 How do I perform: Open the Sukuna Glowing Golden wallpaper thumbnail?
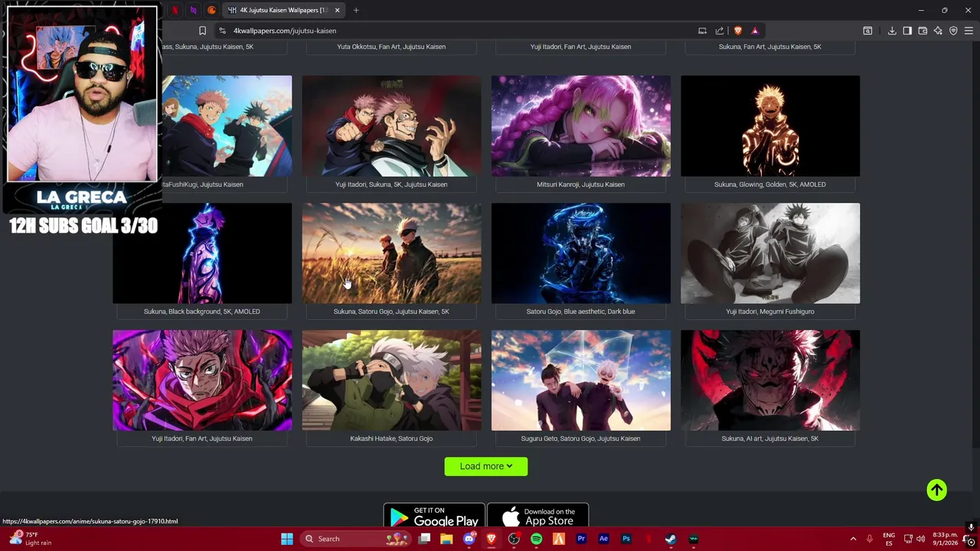pos(770,126)
